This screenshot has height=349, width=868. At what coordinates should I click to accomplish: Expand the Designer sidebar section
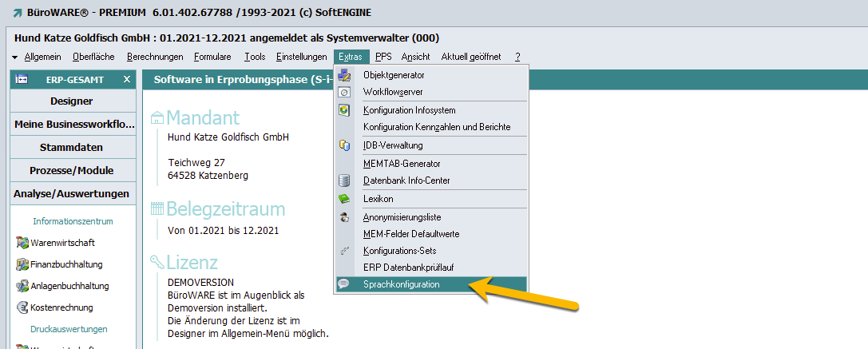[x=72, y=101]
